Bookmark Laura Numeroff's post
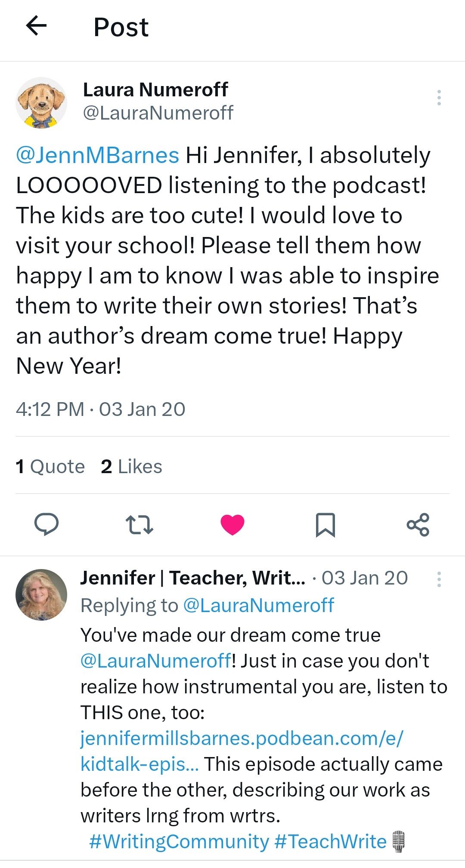 click(325, 525)
